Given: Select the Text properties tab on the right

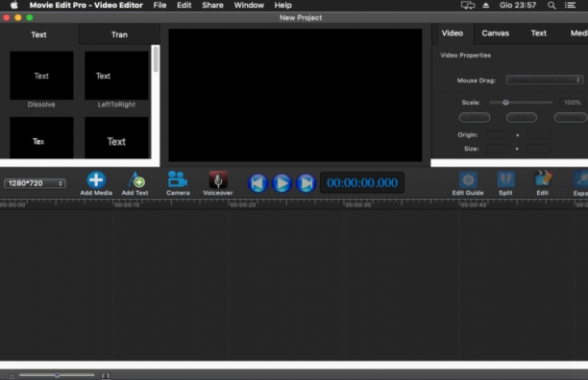Looking at the screenshot, I should pos(538,34).
